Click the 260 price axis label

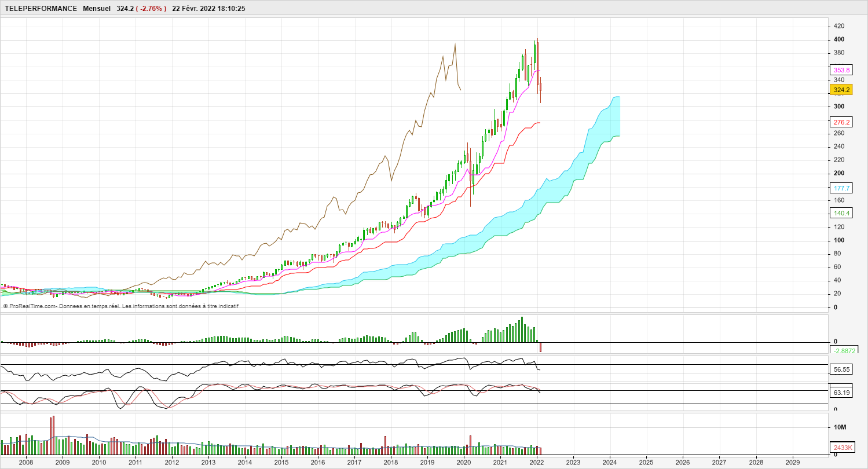point(839,133)
